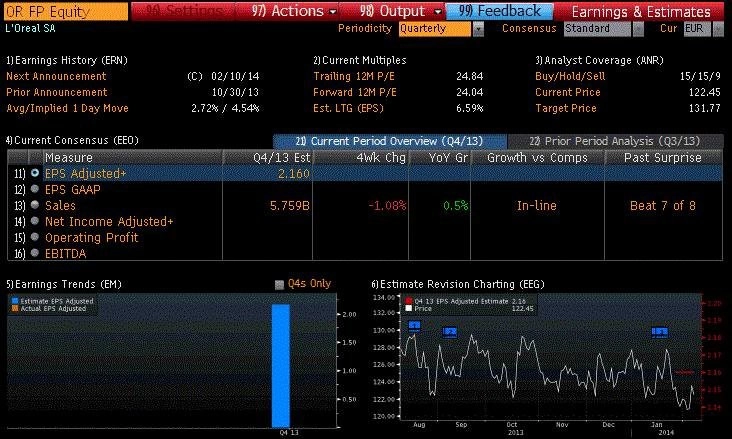Click the YoY Gr column header
Image resolution: width=732 pixels, height=439 pixels.
click(x=440, y=158)
